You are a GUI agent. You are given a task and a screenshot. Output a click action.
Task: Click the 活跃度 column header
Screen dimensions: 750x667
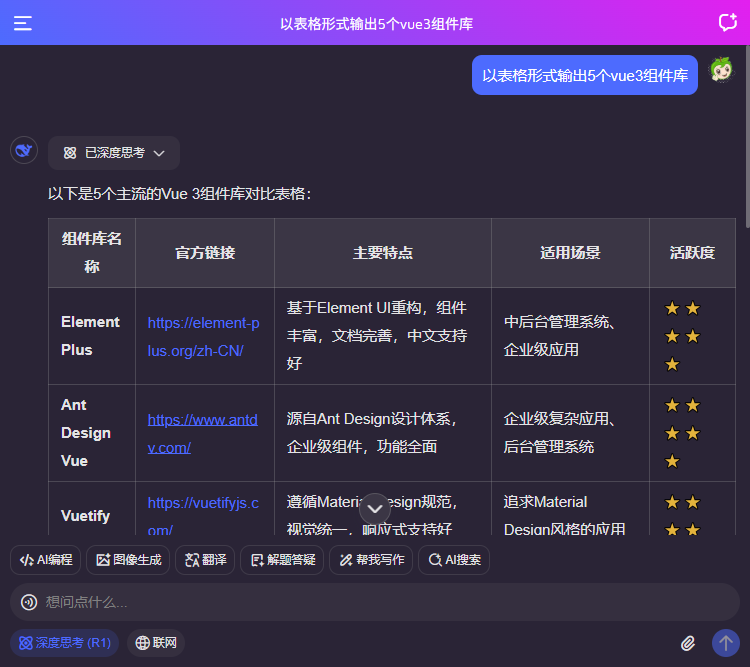click(692, 253)
